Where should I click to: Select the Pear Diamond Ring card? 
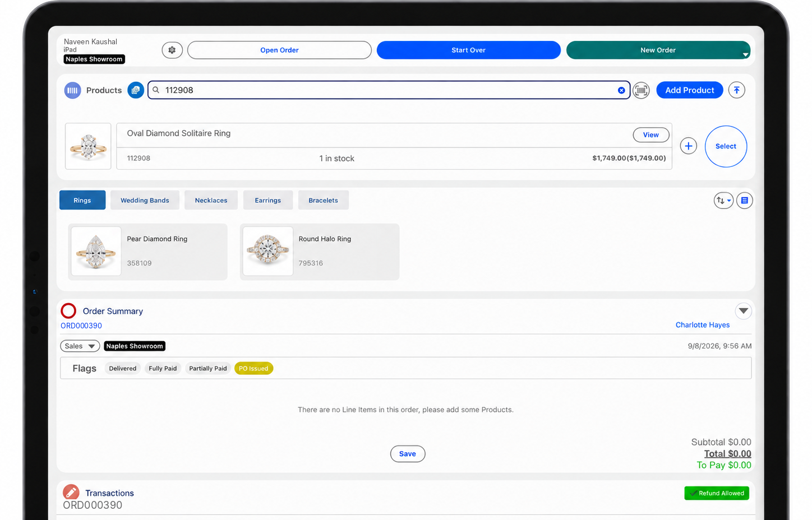(x=147, y=252)
